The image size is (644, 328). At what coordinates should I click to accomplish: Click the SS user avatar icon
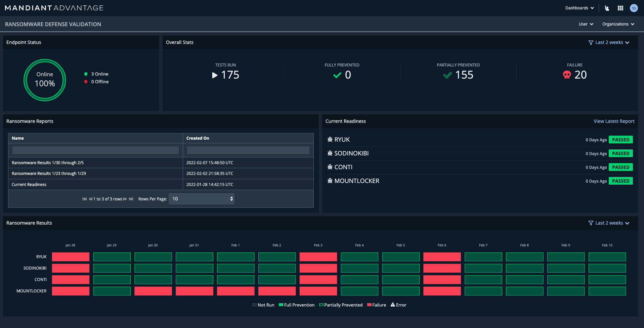click(x=634, y=8)
